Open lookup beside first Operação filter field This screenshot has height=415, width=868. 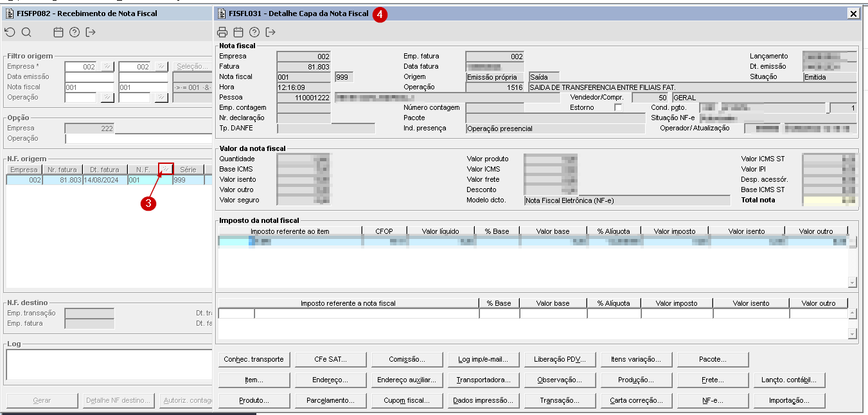point(107,97)
